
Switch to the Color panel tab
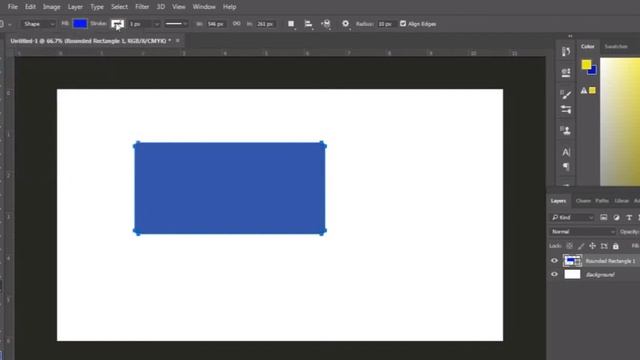coord(587,46)
